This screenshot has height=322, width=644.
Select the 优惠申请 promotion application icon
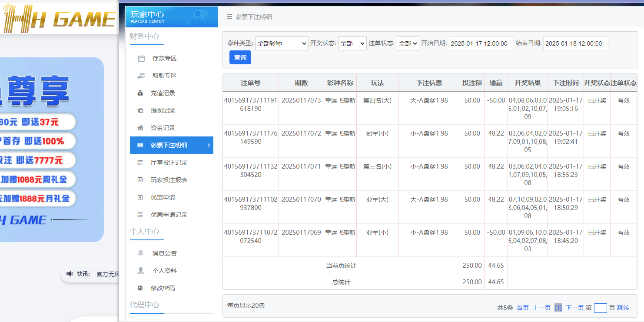click(141, 197)
